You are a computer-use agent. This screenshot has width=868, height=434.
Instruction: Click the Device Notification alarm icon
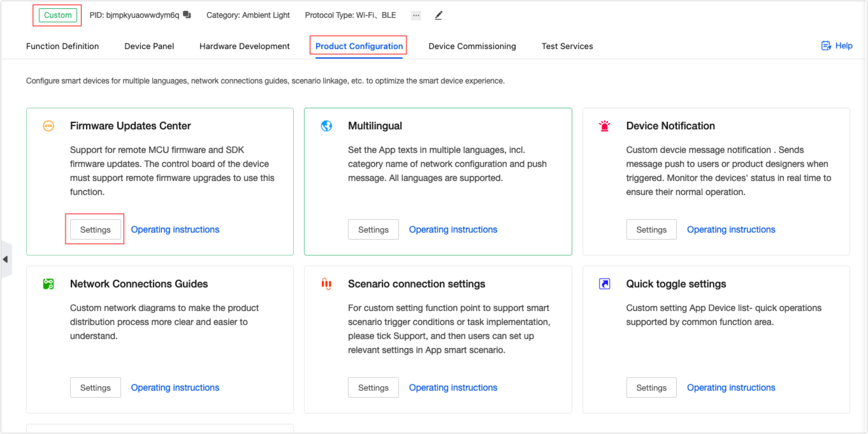tap(604, 126)
